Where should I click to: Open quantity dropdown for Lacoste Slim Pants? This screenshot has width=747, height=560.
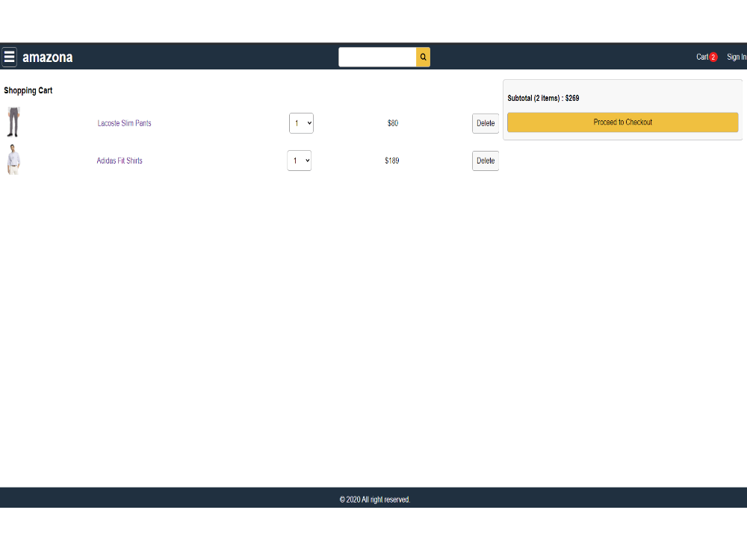pos(301,123)
